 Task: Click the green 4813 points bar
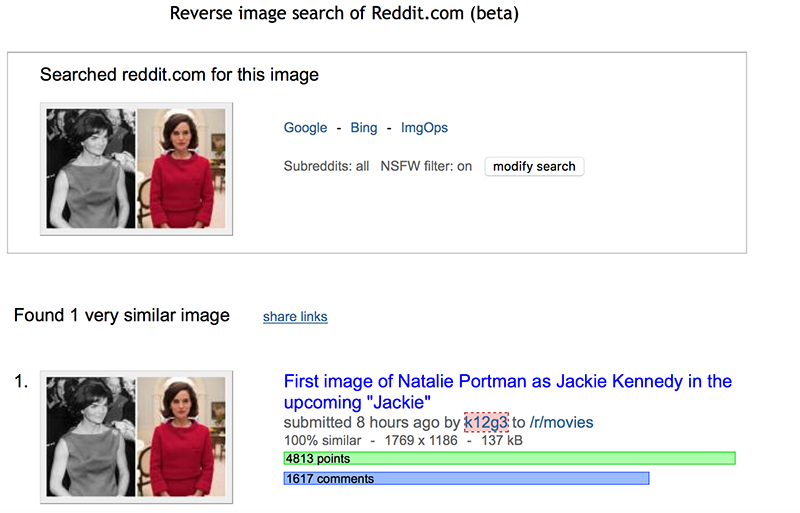(509, 458)
